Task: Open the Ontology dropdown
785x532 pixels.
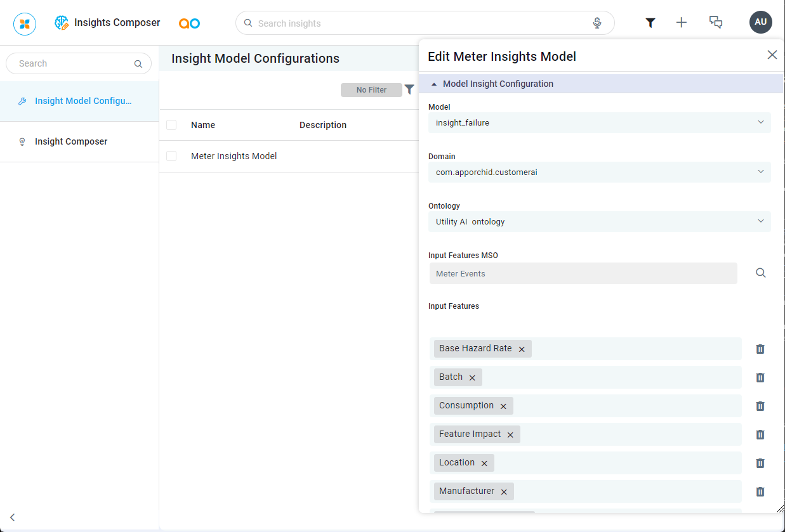Action: (599, 222)
